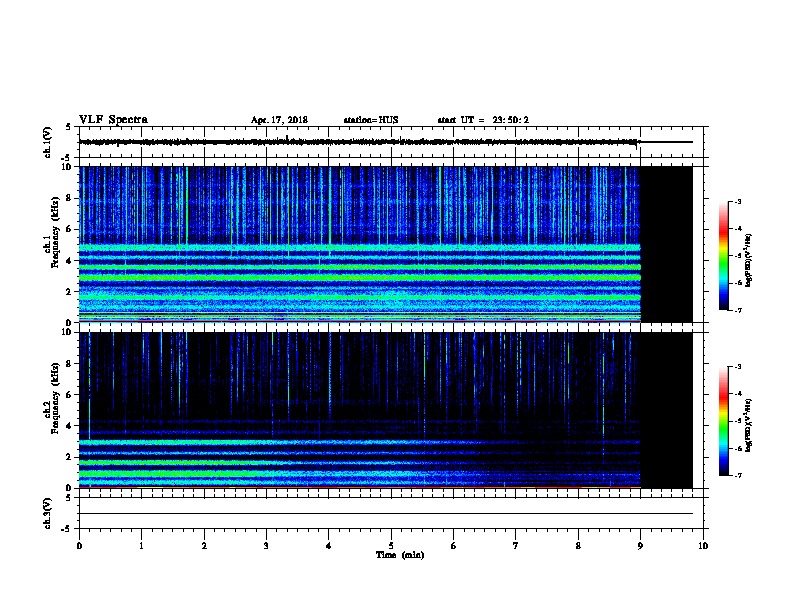Click the lower color scale bar for ch.2
792x612 pixels.
click(724, 421)
